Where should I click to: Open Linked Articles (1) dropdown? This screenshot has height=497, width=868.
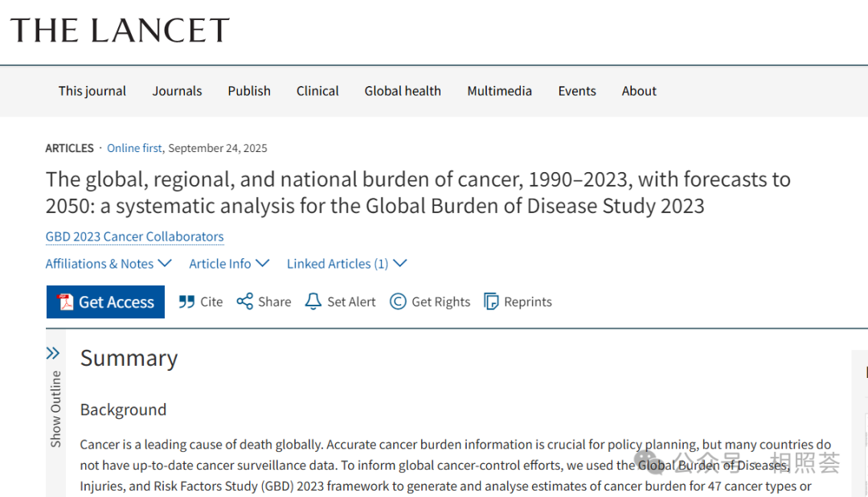click(x=346, y=264)
